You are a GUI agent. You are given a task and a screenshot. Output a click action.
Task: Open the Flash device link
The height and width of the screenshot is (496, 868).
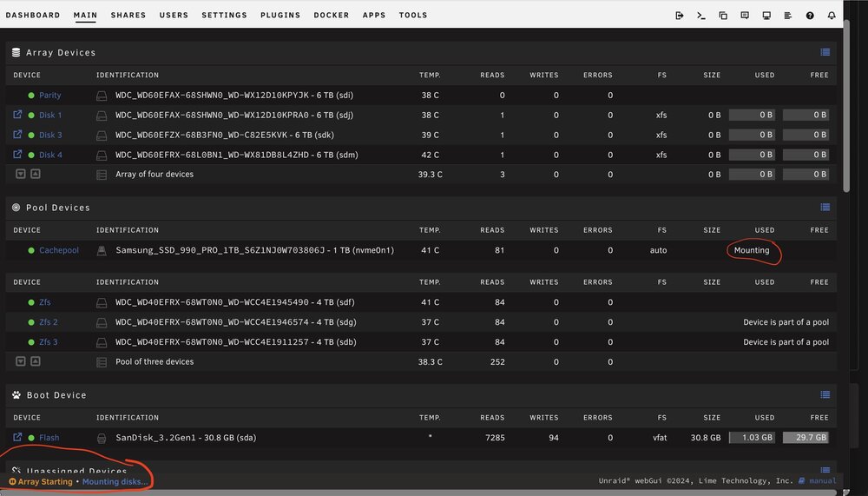pos(49,438)
